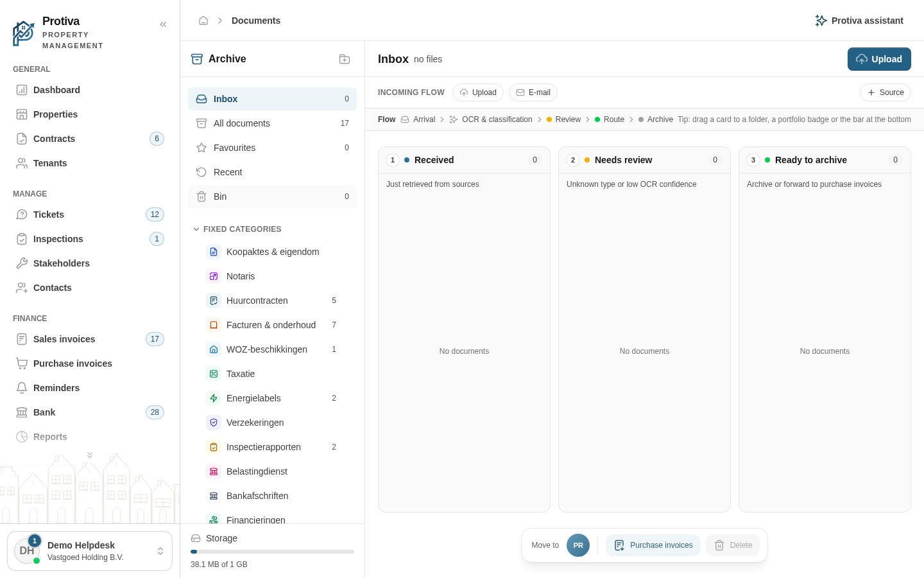Click Documents in the breadcrumb
This screenshot has width=924, height=578.
(256, 21)
